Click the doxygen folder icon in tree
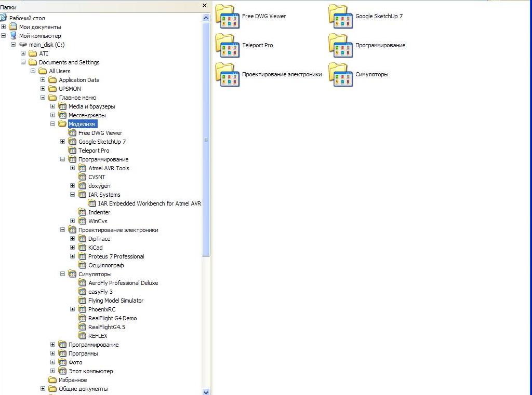Viewport: 532px width, 395px height. [x=82, y=185]
